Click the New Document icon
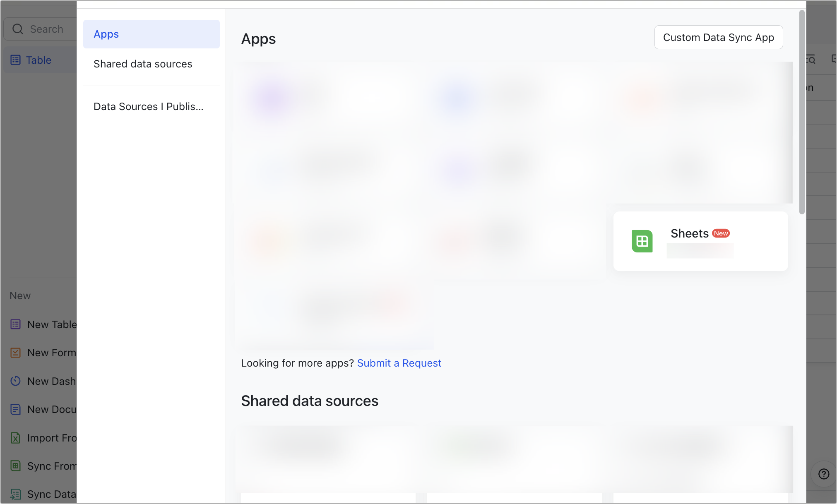The width and height of the screenshot is (837, 504). click(15, 409)
